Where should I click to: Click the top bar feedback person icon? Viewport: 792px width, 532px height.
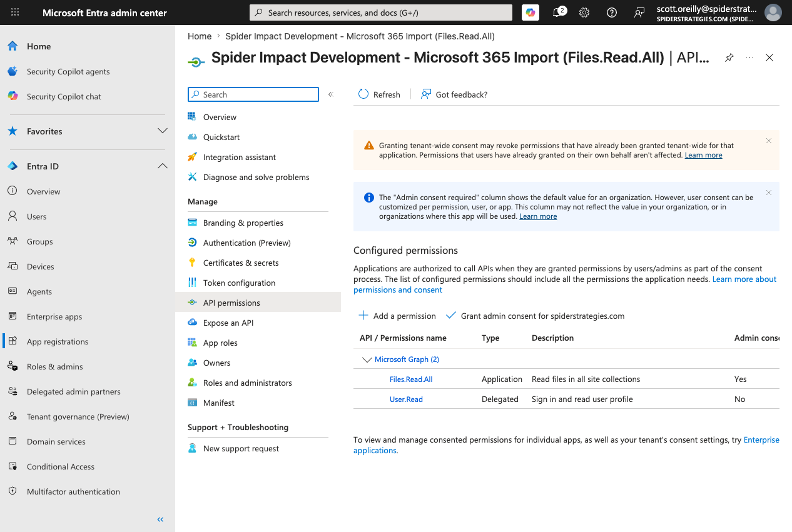[x=639, y=13]
